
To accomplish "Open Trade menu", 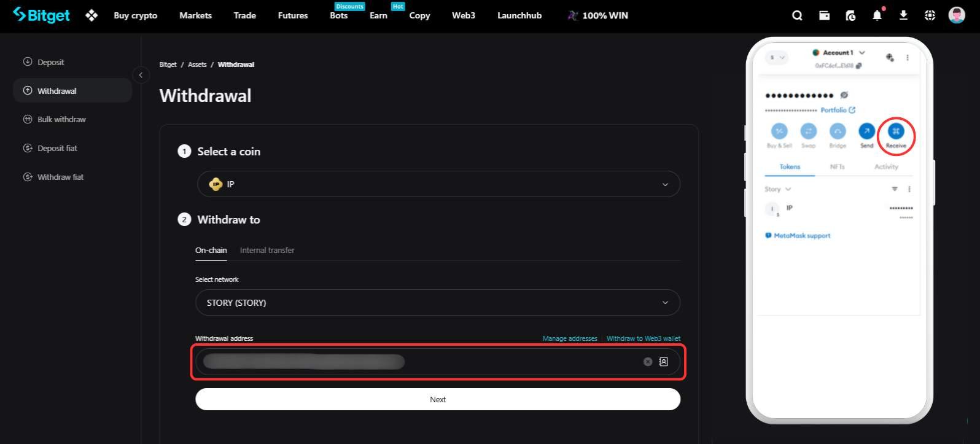I will (244, 15).
